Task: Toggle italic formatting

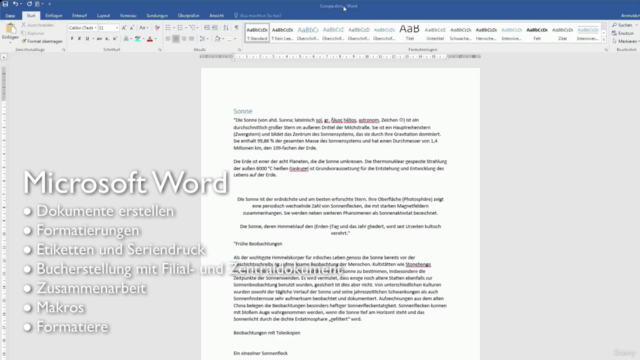Action: pyautogui.click(x=79, y=39)
